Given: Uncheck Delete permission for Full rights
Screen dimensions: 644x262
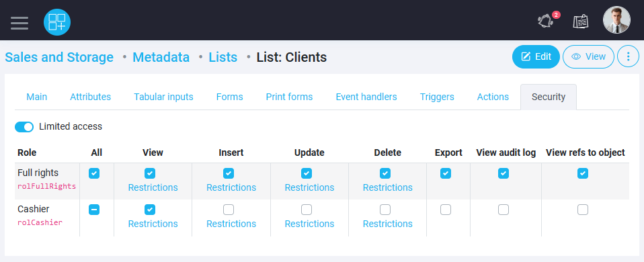Looking at the screenshot, I should pos(385,173).
